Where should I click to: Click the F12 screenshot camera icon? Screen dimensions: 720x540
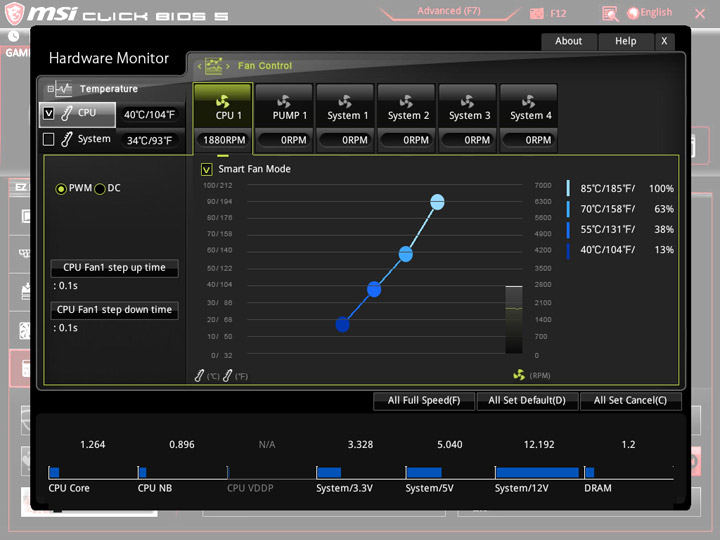click(x=536, y=14)
